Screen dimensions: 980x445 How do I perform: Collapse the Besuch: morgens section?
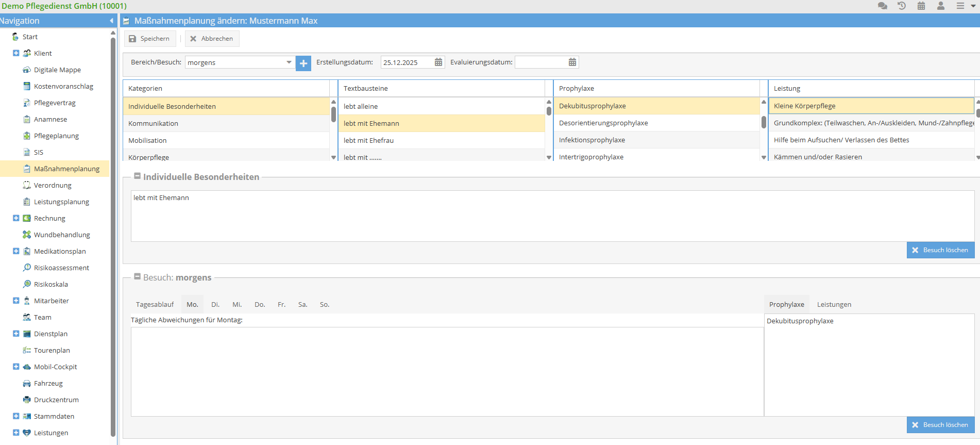tap(138, 276)
